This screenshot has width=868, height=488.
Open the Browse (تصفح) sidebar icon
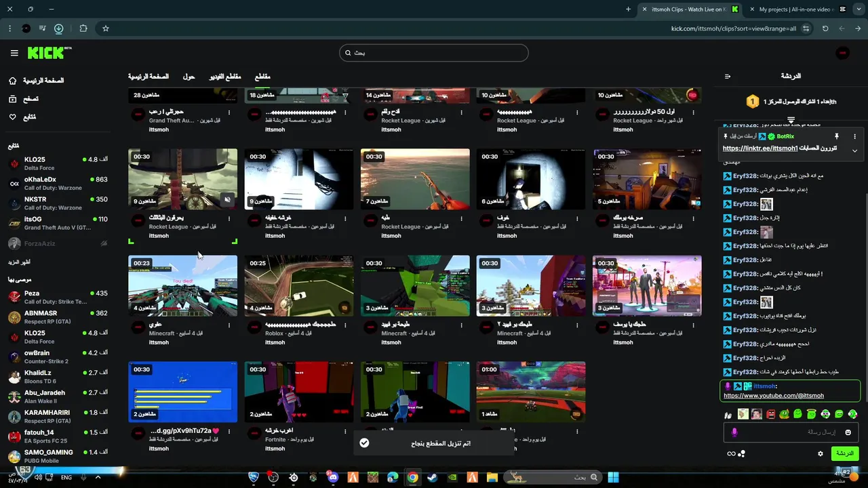[12, 99]
